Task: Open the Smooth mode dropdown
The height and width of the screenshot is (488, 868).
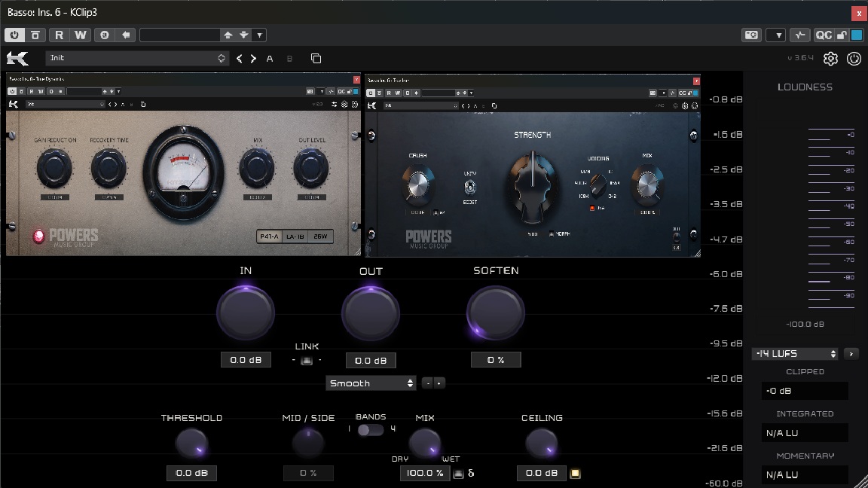Action: click(371, 383)
